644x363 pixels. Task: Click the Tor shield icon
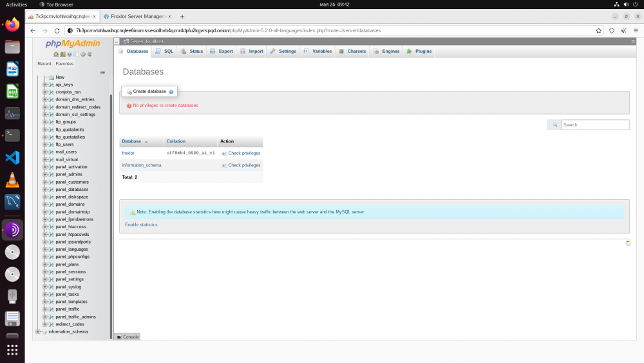pyautogui.click(x=612, y=30)
